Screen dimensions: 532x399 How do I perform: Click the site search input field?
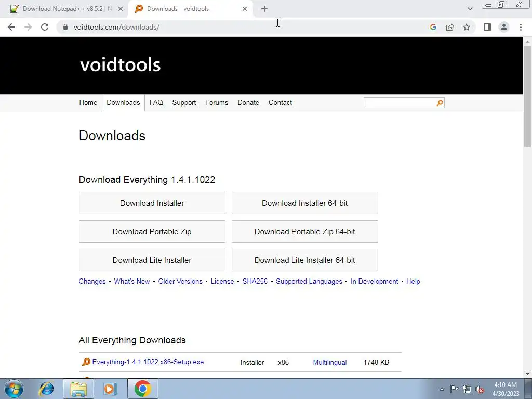click(x=400, y=103)
